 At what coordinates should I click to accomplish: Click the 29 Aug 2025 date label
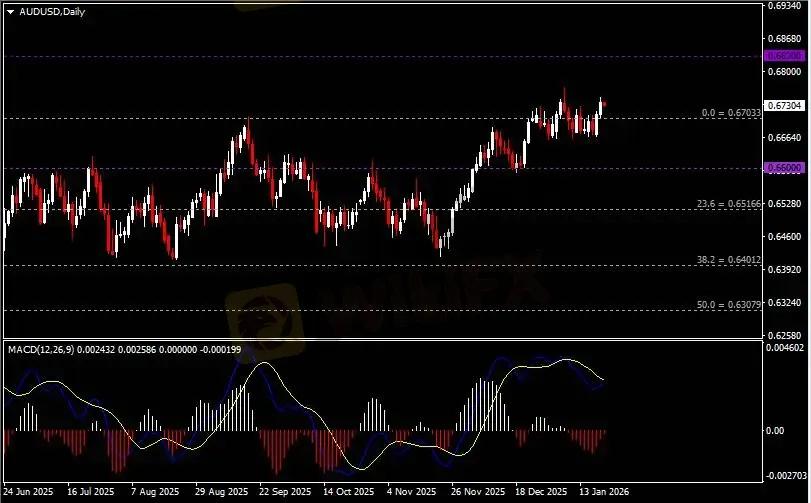(222, 492)
